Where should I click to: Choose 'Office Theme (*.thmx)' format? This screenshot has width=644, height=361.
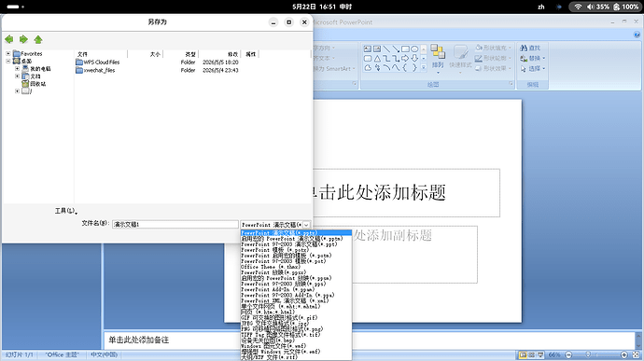click(x=296, y=267)
